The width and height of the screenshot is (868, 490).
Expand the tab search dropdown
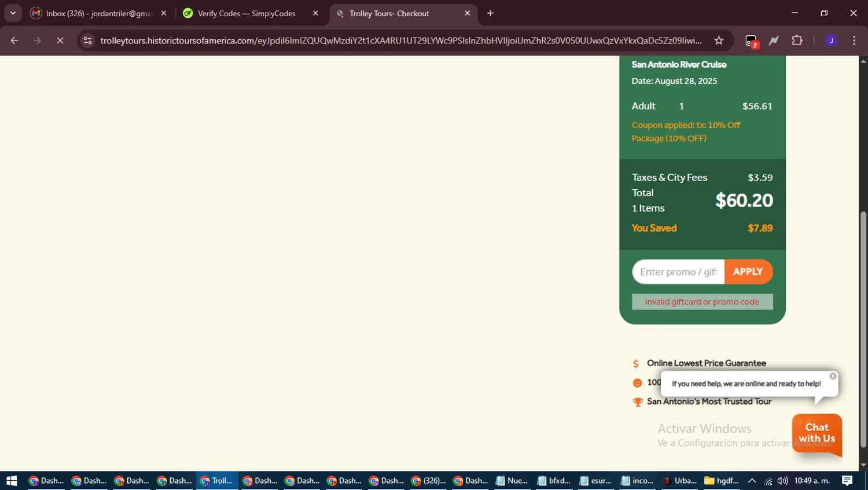(13, 13)
